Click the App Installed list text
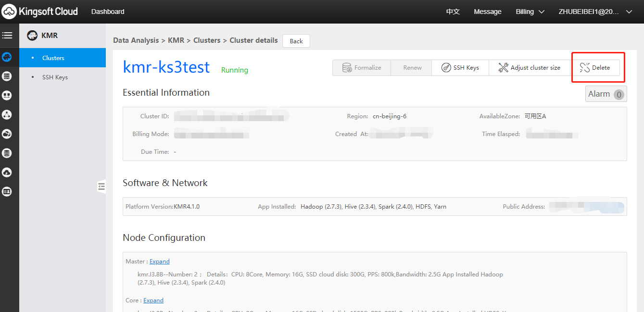644x312 pixels. click(373, 207)
